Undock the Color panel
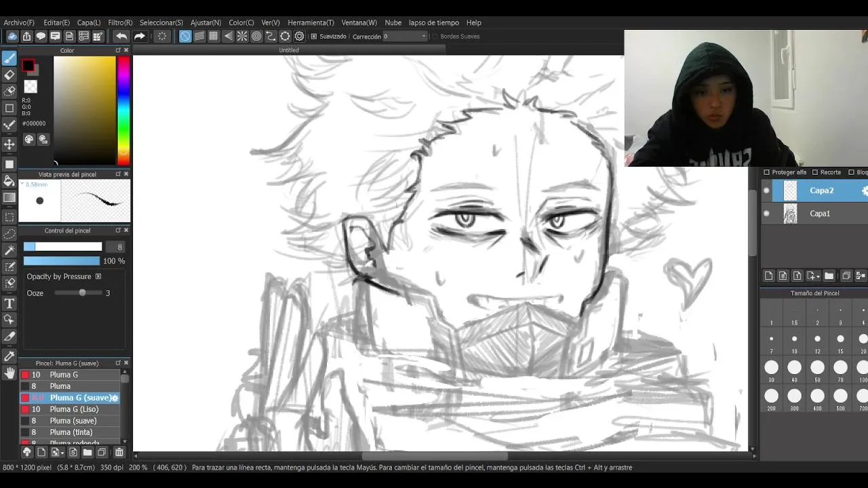 tap(117, 50)
